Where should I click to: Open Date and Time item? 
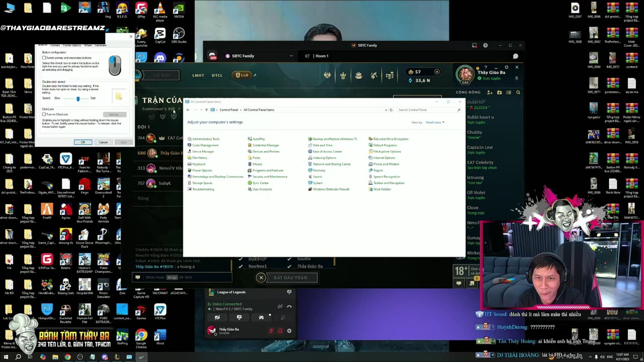point(320,145)
